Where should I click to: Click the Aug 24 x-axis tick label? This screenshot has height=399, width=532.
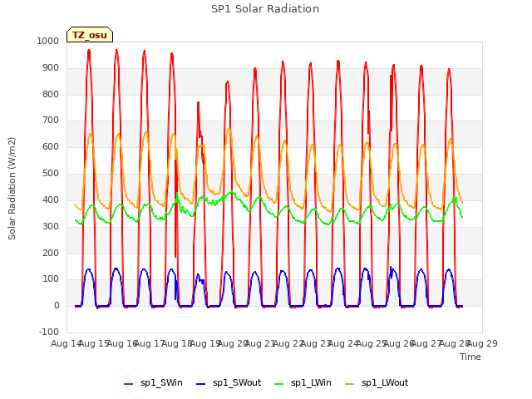point(343,343)
